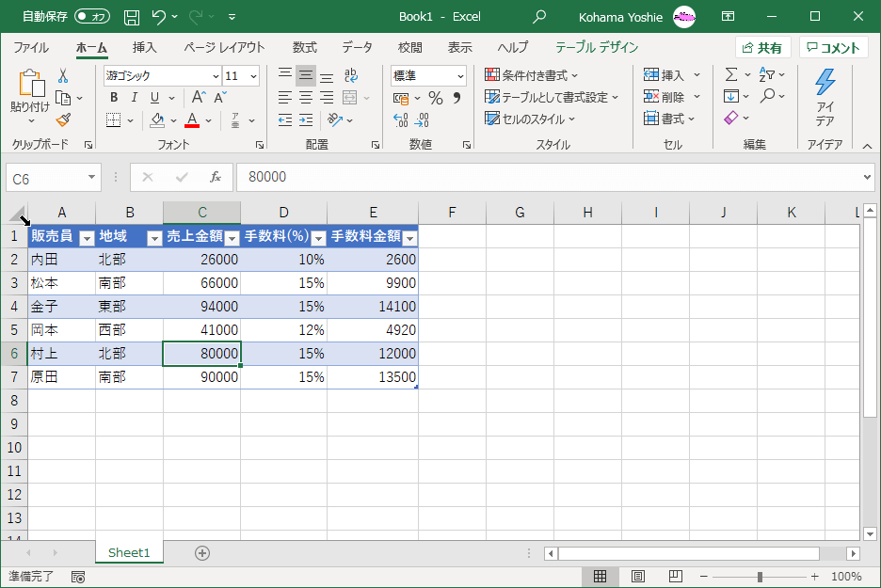The width and height of the screenshot is (881, 588).
Task: Open the 販売員 column filter dropdown
Action: pos(87,239)
